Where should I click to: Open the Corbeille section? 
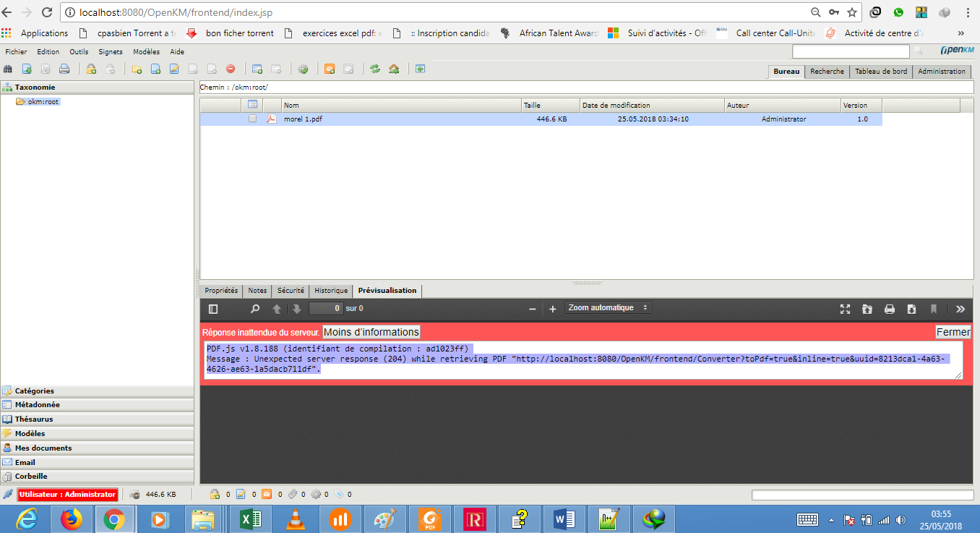[31, 477]
